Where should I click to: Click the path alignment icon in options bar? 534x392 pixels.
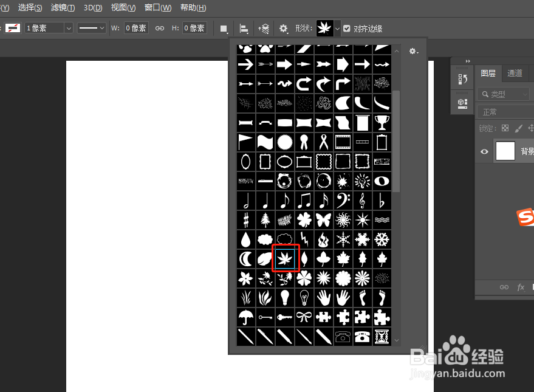(x=244, y=28)
